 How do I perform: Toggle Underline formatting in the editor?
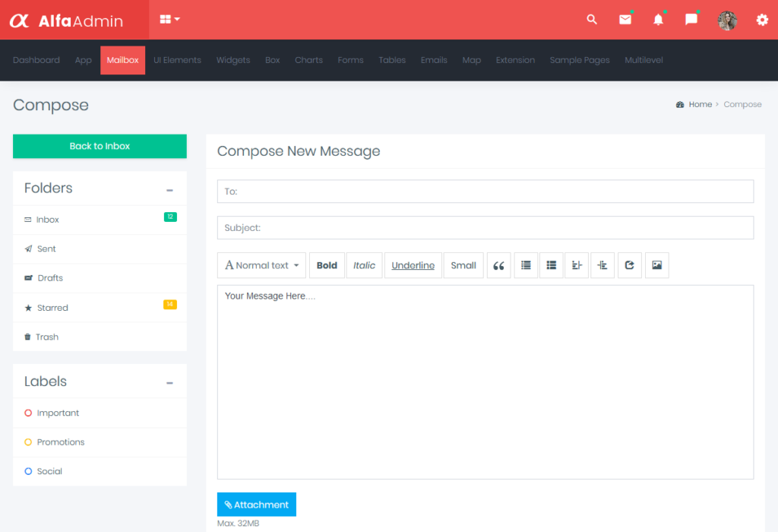[x=413, y=264]
